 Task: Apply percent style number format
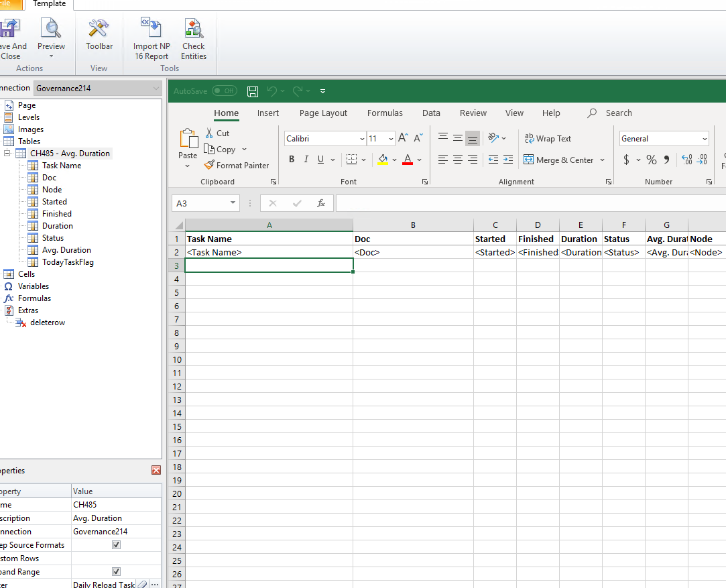651,160
